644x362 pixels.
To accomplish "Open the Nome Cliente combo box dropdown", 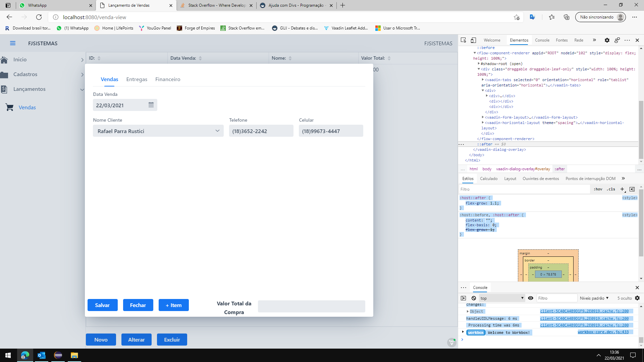I will (x=217, y=131).
